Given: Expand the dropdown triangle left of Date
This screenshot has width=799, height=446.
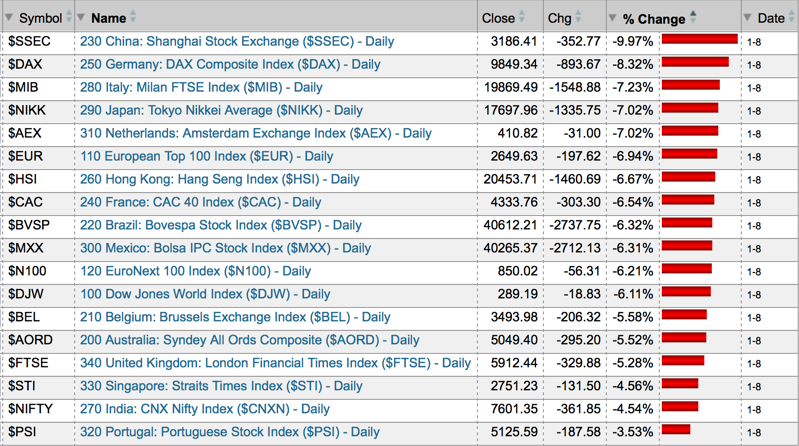Looking at the screenshot, I should click(747, 18).
